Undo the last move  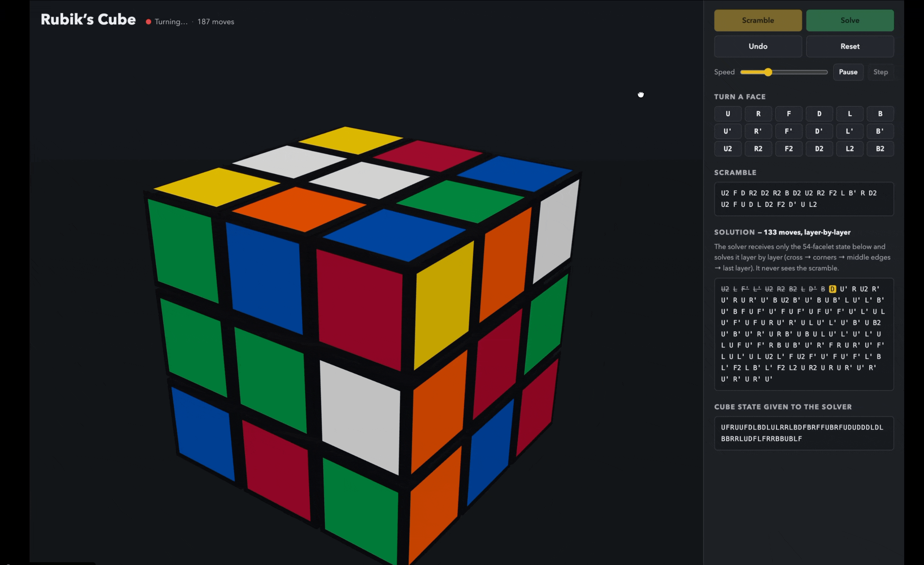click(x=757, y=46)
